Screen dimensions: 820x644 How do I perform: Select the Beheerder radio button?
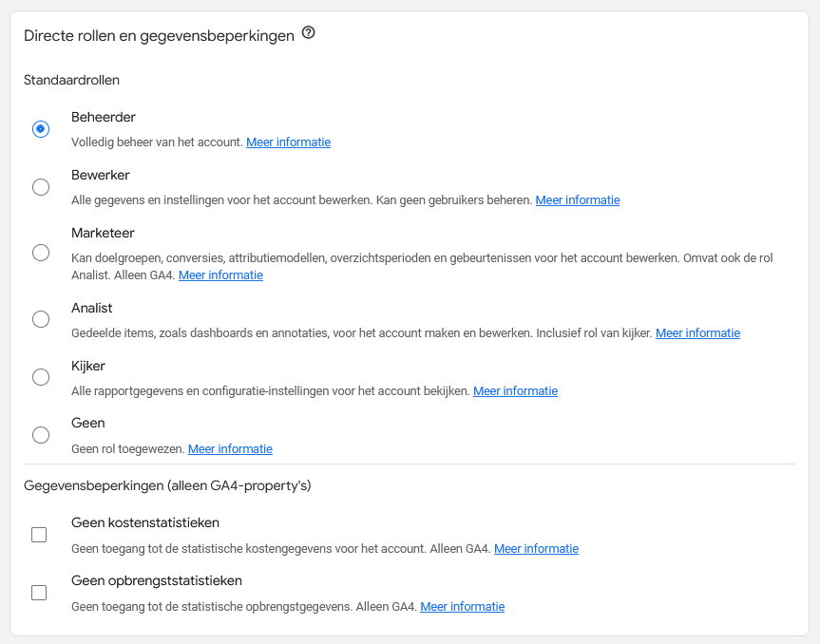click(41, 129)
